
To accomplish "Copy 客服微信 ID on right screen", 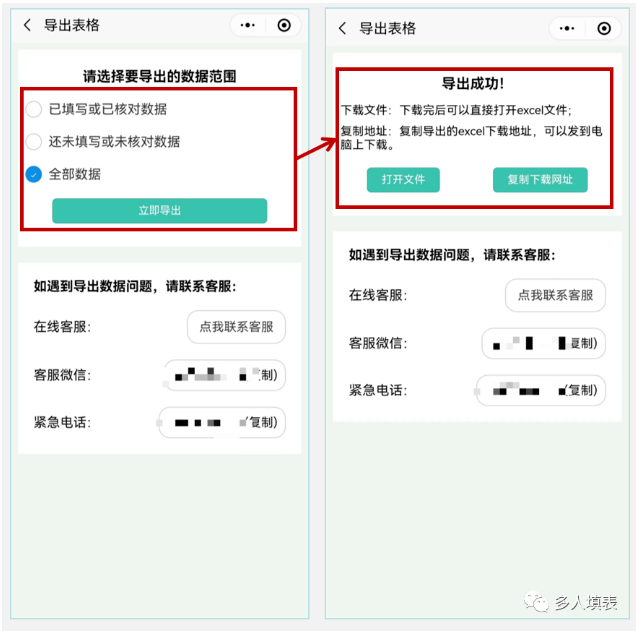I will 544,343.
